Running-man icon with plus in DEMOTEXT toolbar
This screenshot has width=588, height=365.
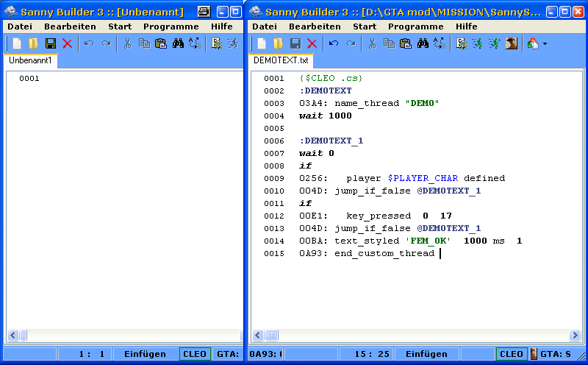495,43
